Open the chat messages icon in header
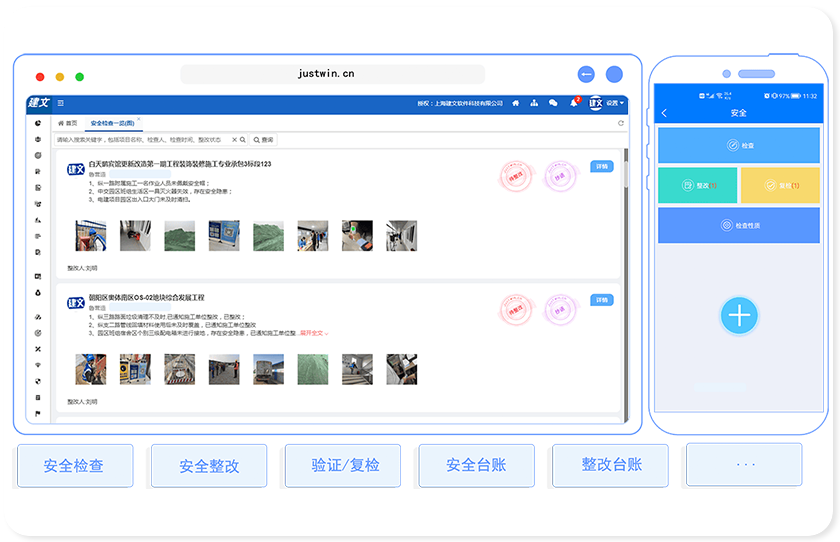840x542 pixels. click(x=553, y=103)
